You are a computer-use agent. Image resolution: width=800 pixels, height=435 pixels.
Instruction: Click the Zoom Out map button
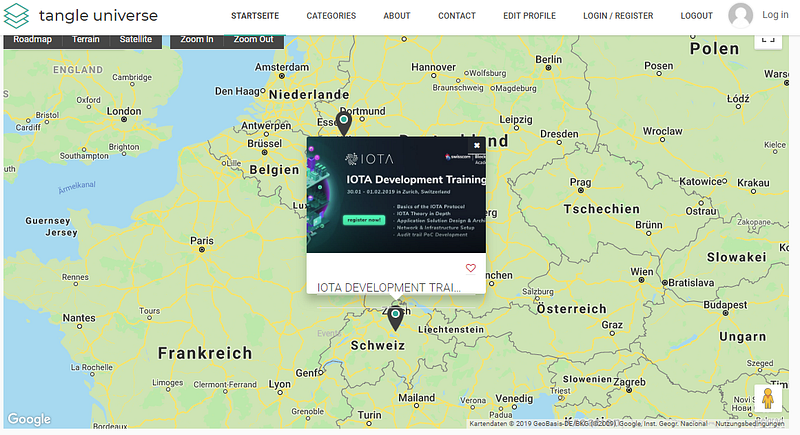[x=254, y=40]
